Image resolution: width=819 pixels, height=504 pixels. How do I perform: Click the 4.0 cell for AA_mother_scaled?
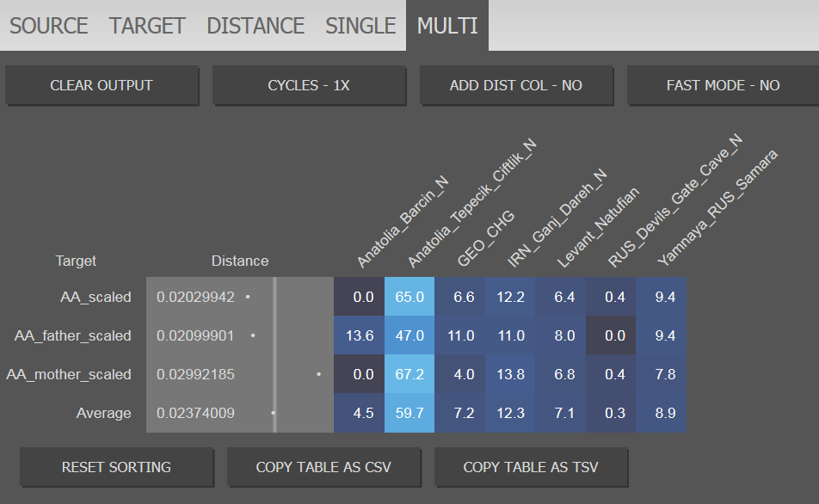459,374
